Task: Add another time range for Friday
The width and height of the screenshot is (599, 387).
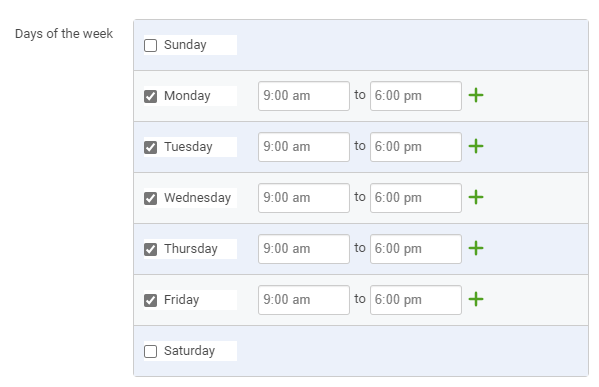Action: coord(476,299)
